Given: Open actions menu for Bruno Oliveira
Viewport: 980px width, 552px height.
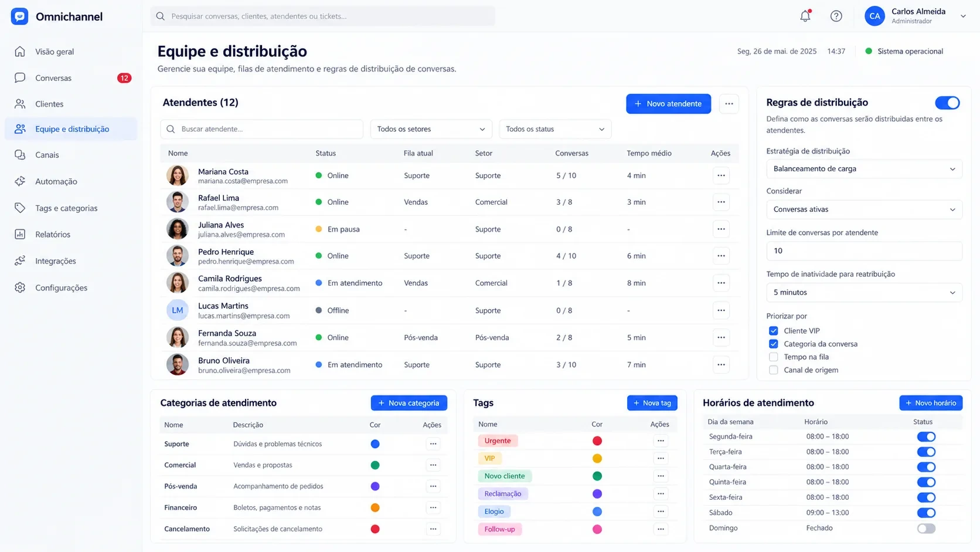Looking at the screenshot, I should tap(721, 364).
